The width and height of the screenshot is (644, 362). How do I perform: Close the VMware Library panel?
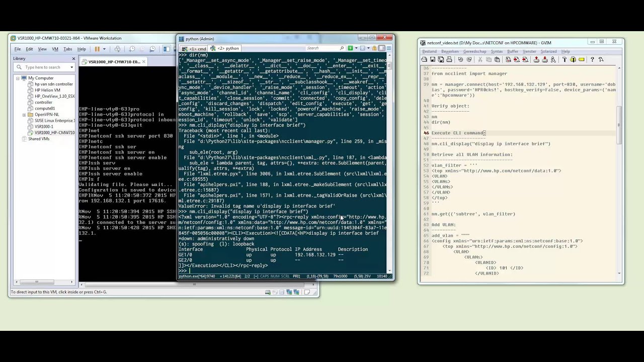(72, 59)
